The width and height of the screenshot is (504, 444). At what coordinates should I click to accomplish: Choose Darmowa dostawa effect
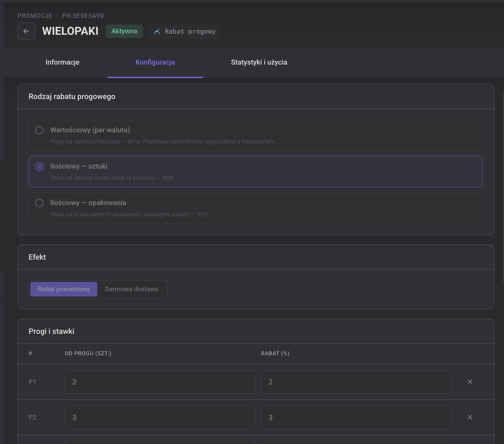[131, 289]
